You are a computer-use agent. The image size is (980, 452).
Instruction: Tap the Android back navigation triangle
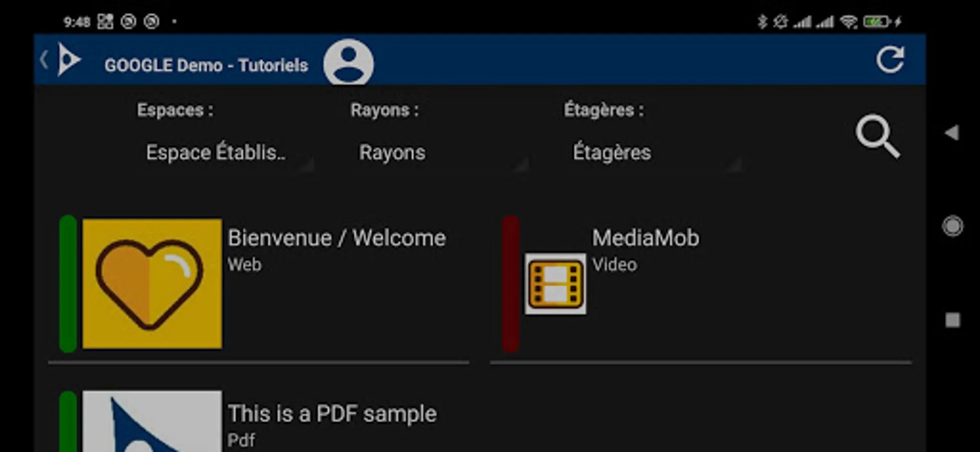[952, 133]
